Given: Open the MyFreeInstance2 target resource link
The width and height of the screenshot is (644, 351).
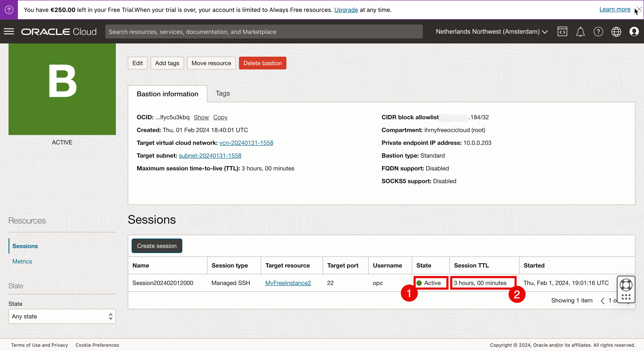Looking at the screenshot, I should click(x=288, y=283).
